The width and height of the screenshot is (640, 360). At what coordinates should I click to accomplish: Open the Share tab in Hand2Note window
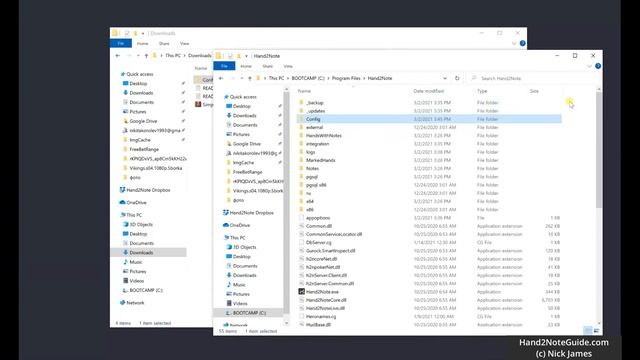[x=268, y=66]
